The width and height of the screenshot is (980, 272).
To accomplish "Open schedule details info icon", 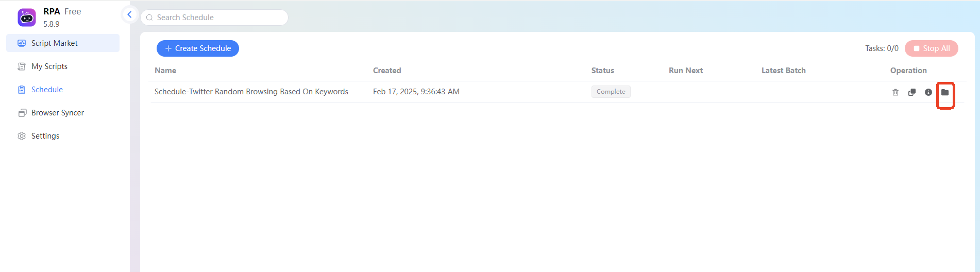I will 928,92.
